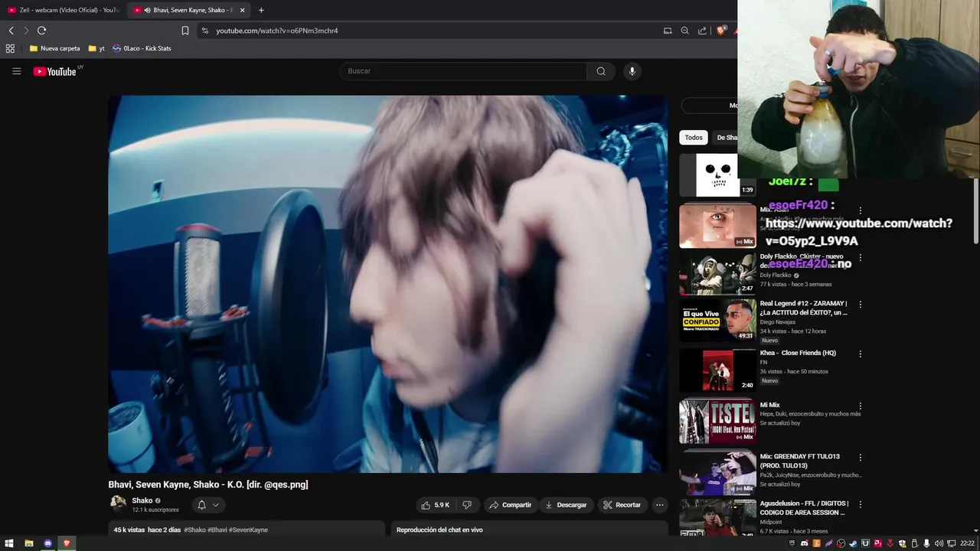The height and width of the screenshot is (551, 980).
Task: Go to YouTube home via logo
Action: pos(54,71)
